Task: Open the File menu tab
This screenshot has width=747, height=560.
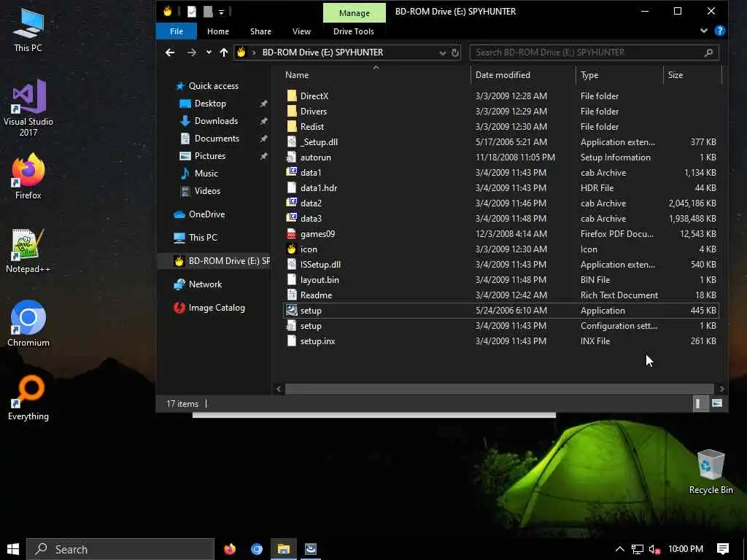Action: coord(177,31)
